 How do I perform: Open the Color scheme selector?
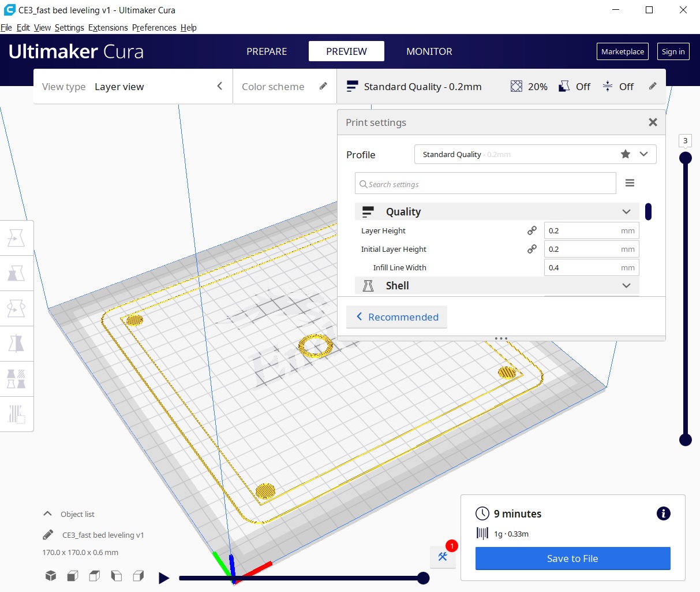click(285, 87)
